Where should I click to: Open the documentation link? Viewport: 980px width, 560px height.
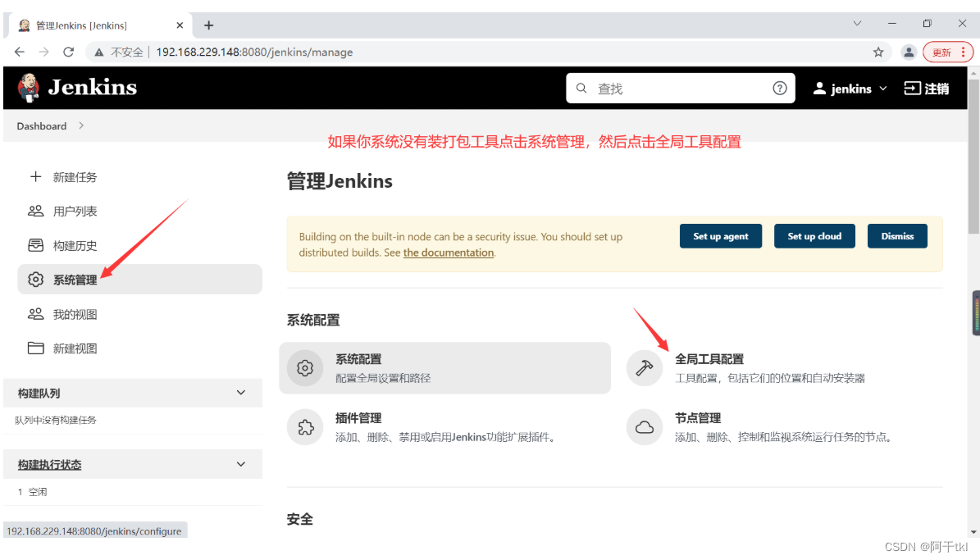coord(448,253)
